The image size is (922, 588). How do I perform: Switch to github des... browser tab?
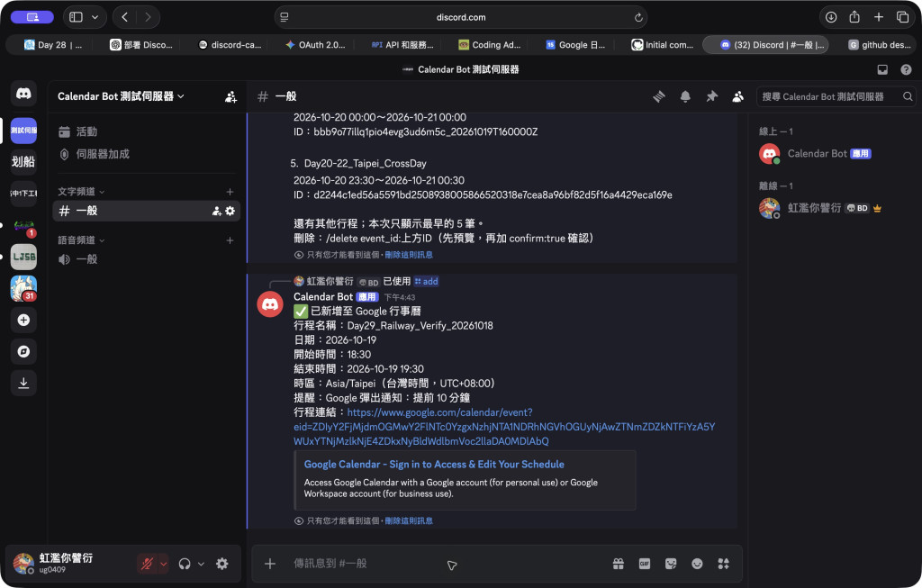pyautogui.click(x=879, y=45)
